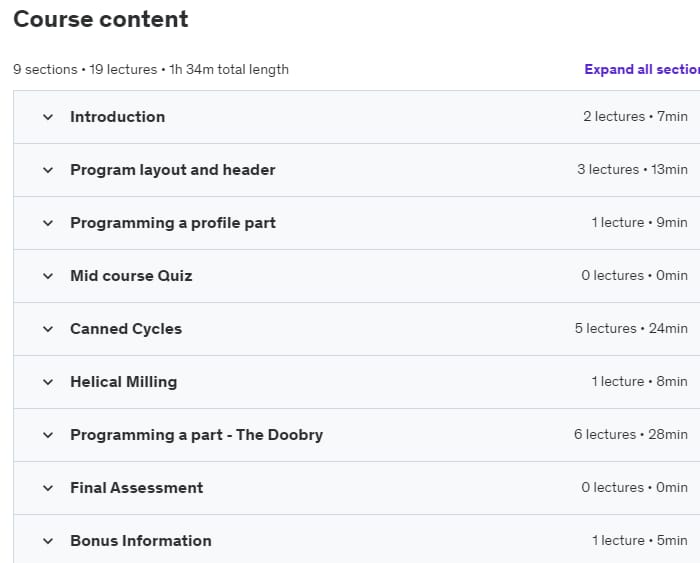Click chevron beside Helical Milling
Image resolution: width=700 pixels, height=563 pixels.
click(x=48, y=382)
